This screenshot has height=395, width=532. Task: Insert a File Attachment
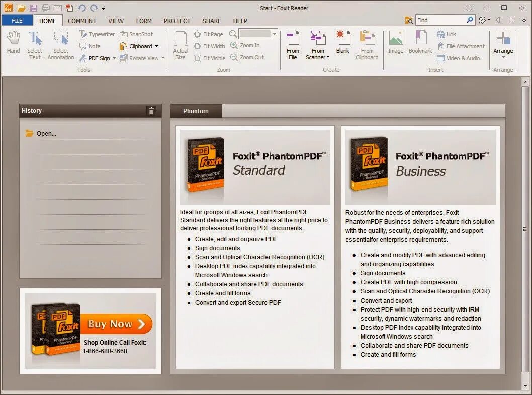(461, 46)
